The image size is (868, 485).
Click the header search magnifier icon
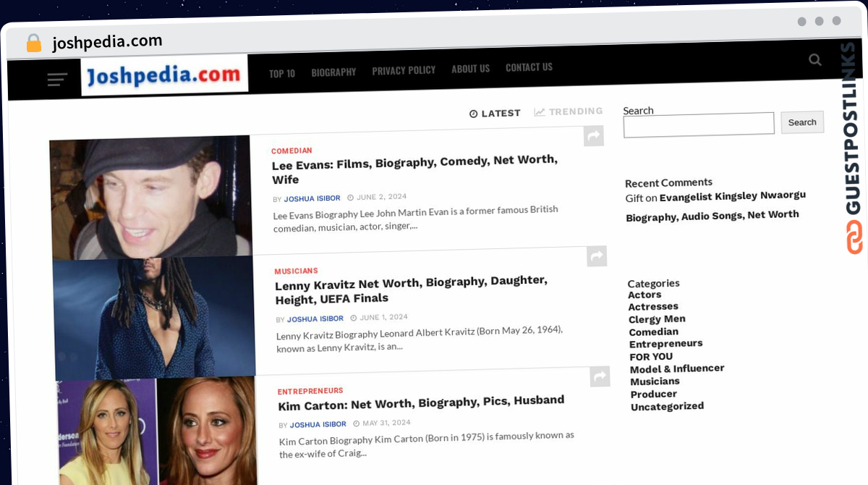[x=815, y=60]
